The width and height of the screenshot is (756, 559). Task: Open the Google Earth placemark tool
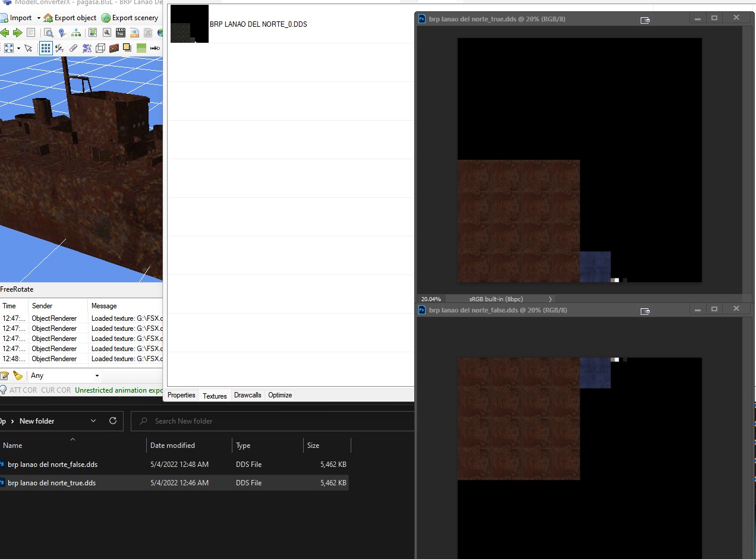click(x=61, y=33)
